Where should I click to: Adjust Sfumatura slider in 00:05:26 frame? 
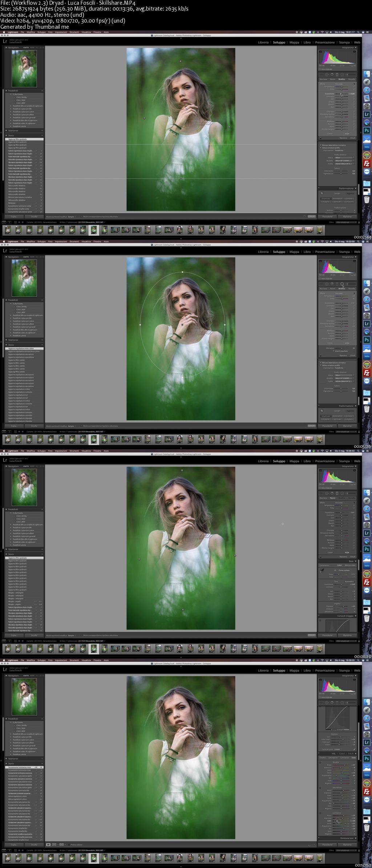(341, 348)
